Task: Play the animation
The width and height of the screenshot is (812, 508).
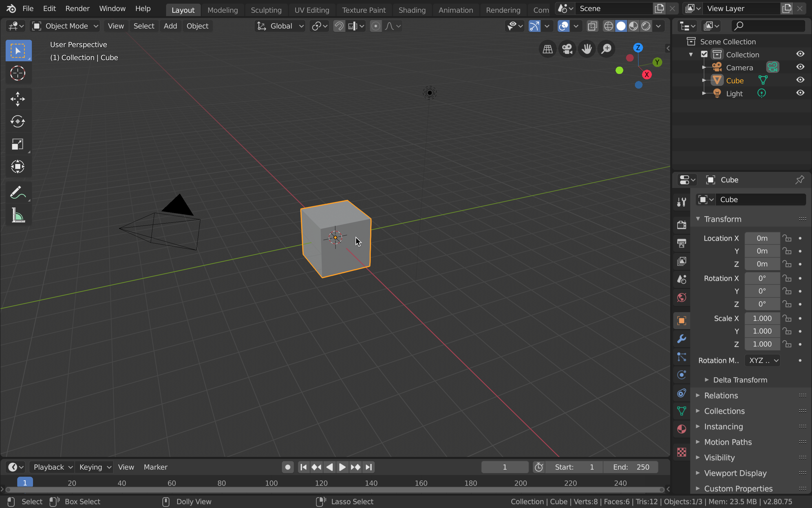Action: click(x=342, y=467)
